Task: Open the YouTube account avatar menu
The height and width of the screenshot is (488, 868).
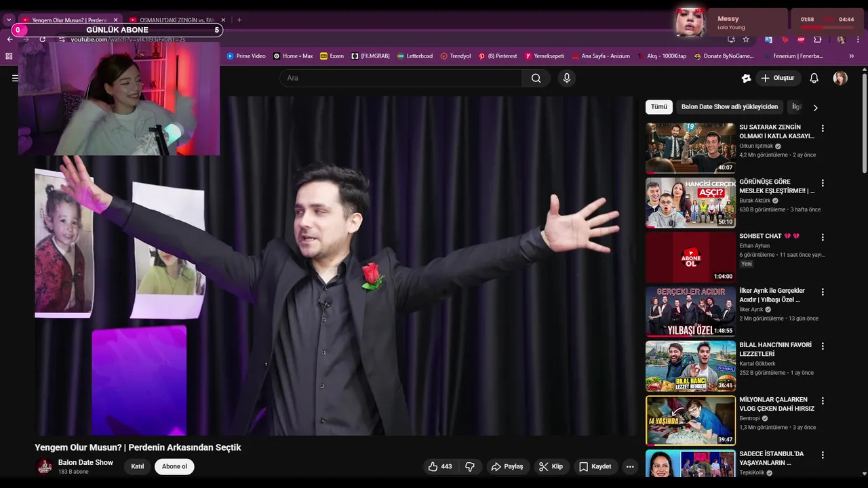Action: click(840, 78)
